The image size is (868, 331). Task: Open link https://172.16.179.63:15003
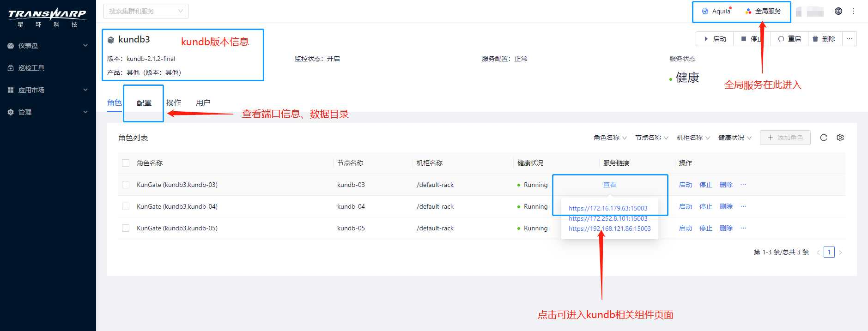(608, 208)
